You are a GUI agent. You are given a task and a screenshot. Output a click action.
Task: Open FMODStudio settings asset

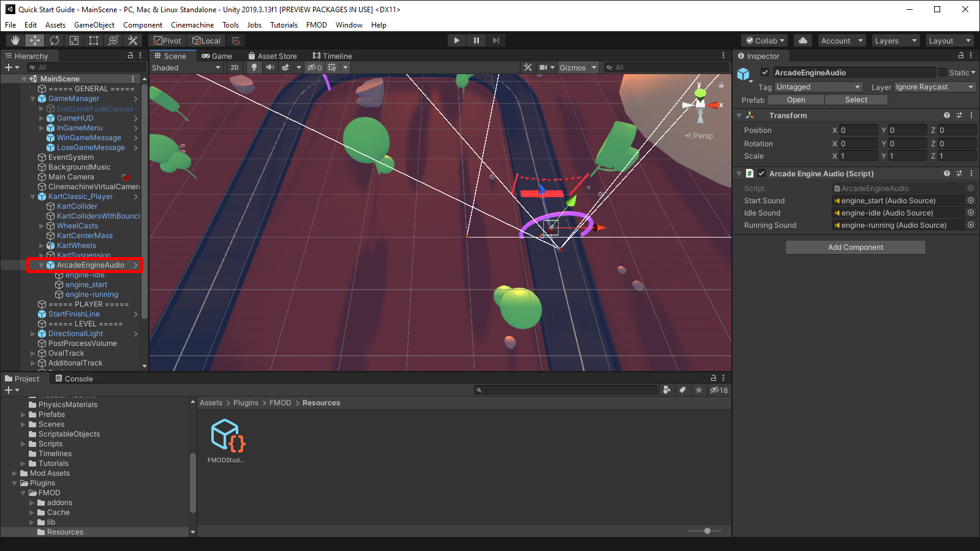click(x=227, y=441)
